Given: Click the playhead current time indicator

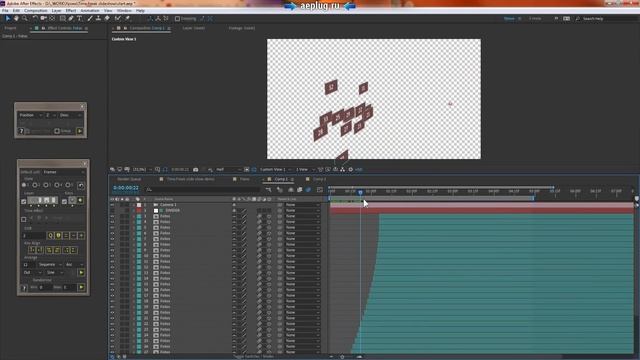Looking at the screenshot, I should (x=360, y=192).
